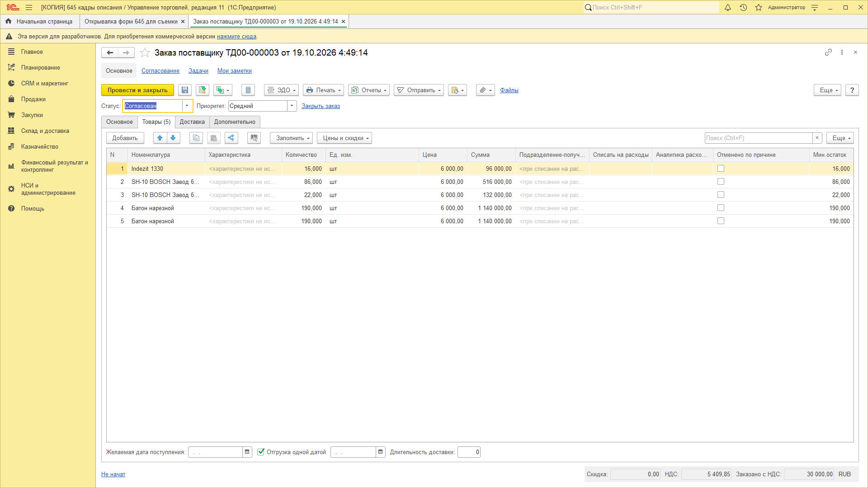Open the Заполнить dropdown

coord(291,138)
